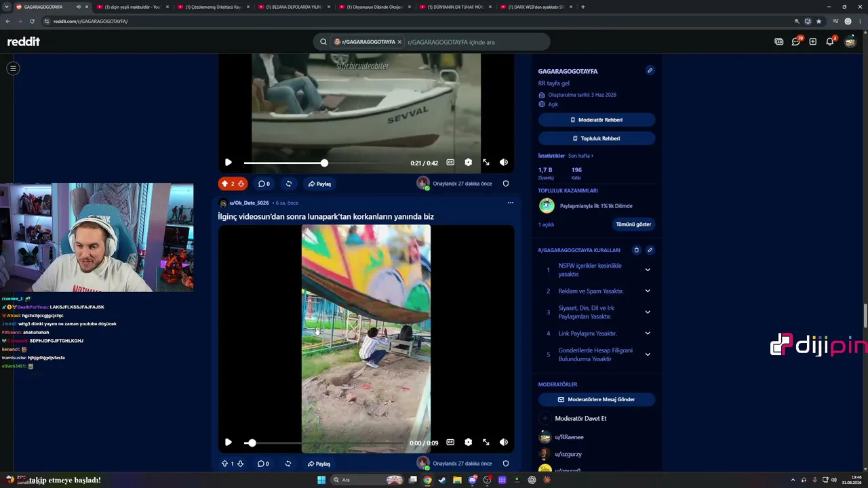
Task: Open u/Ok_Date_5026 profile link
Action: click(x=249, y=203)
